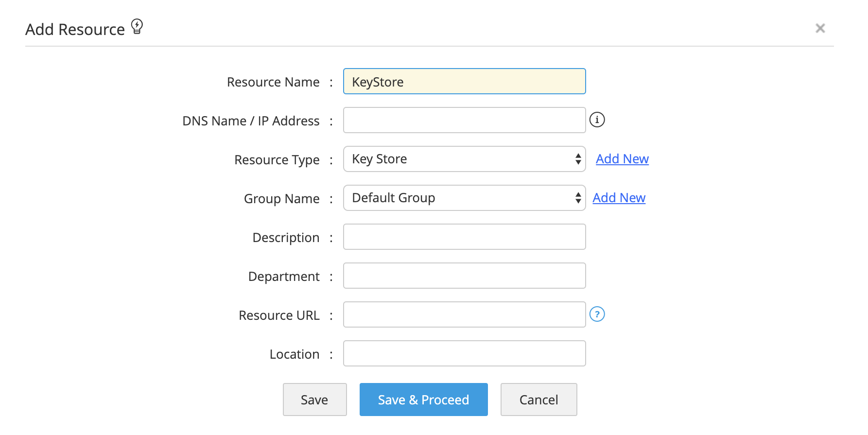
Task: Select the Description input box
Action: [x=464, y=237]
